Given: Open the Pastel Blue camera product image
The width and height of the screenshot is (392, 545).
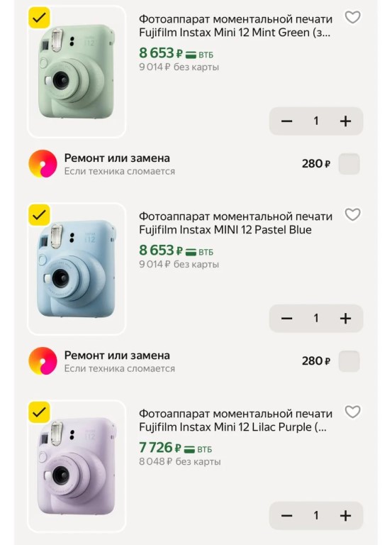Looking at the screenshot, I should tap(77, 269).
